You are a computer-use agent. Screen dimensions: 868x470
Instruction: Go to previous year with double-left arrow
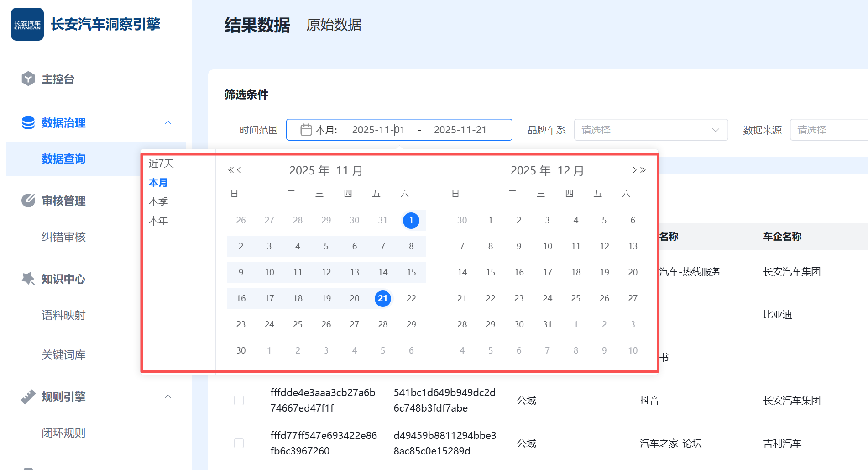pyautogui.click(x=231, y=170)
